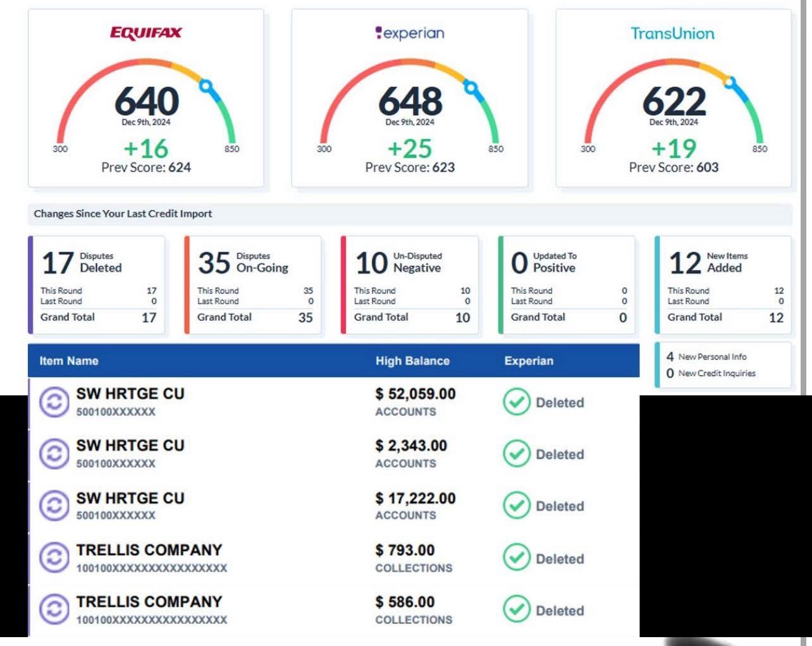
Task: Open the 0 Updated To Positive card
Action: (x=567, y=284)
